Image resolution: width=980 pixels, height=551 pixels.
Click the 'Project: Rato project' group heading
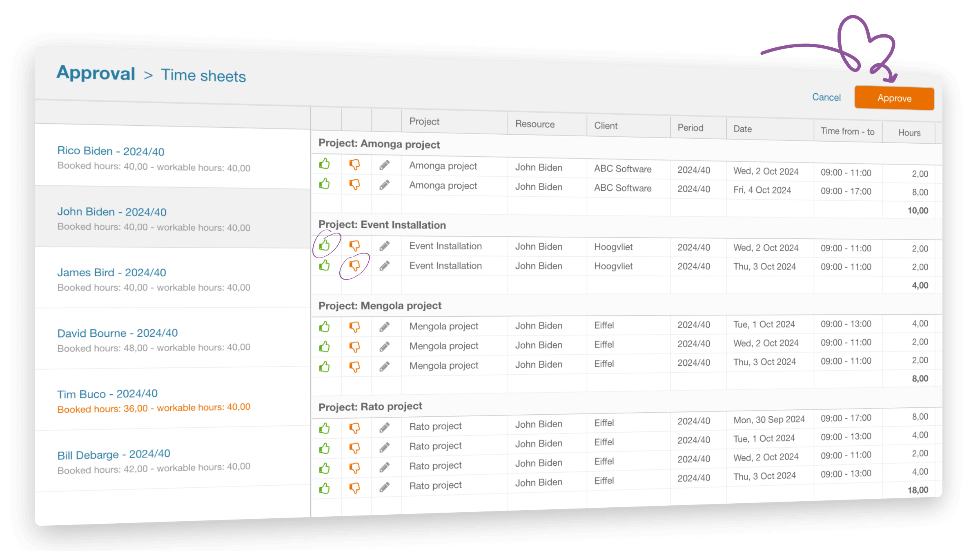click(x=370, y=407)
